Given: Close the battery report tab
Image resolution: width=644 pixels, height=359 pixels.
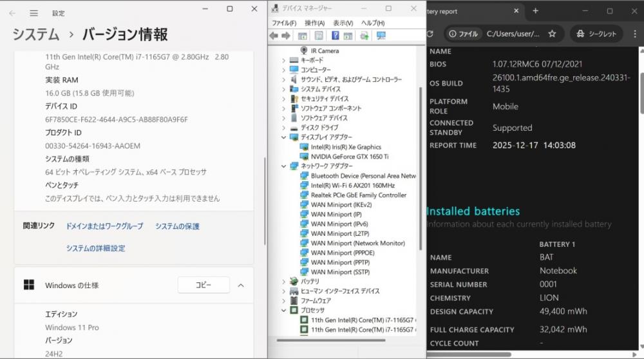Looking at the screenshot, I should tap(516, 11).
